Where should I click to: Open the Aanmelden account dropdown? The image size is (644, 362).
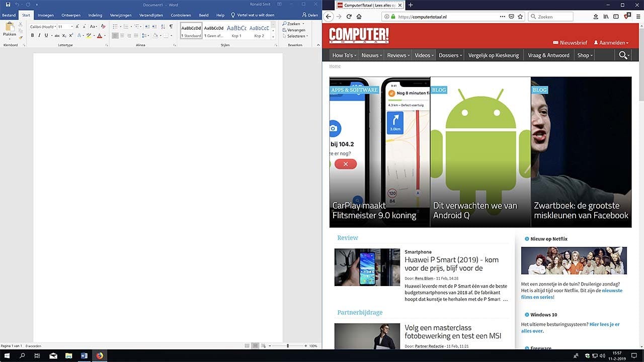[x=611, y=43]
